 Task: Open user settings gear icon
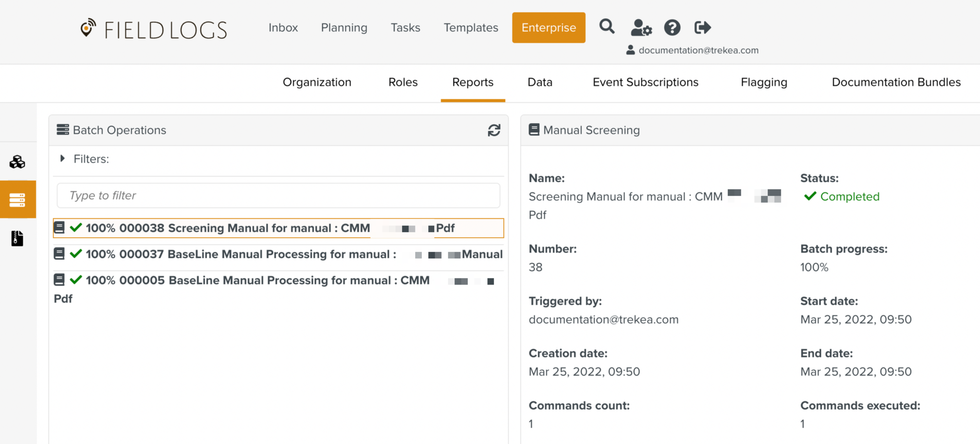(641, 28)
